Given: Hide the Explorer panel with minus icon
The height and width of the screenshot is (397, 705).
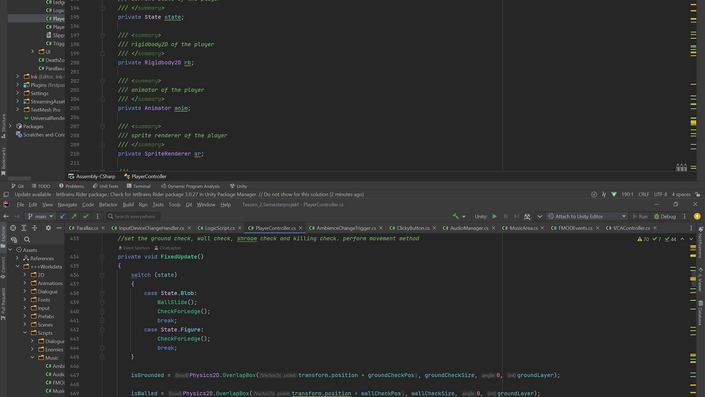Looking at the screenshot, I should pyautogui.click(x=59, y=228).
